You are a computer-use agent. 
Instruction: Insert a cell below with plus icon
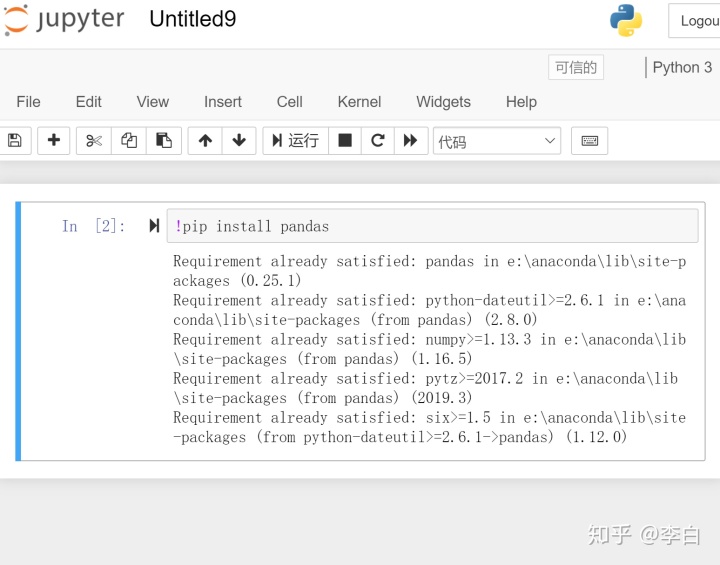tap(54, 141)
